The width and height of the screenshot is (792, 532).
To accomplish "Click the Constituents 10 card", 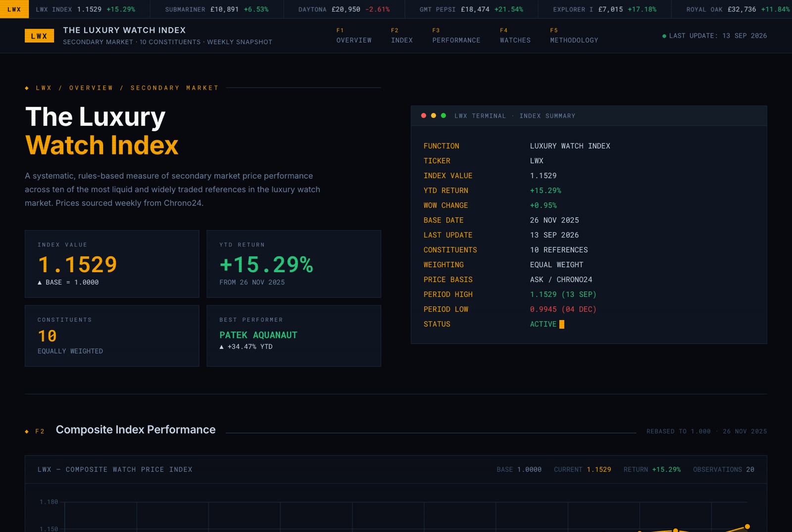I will pyautogui.click(x=112, y=336).
